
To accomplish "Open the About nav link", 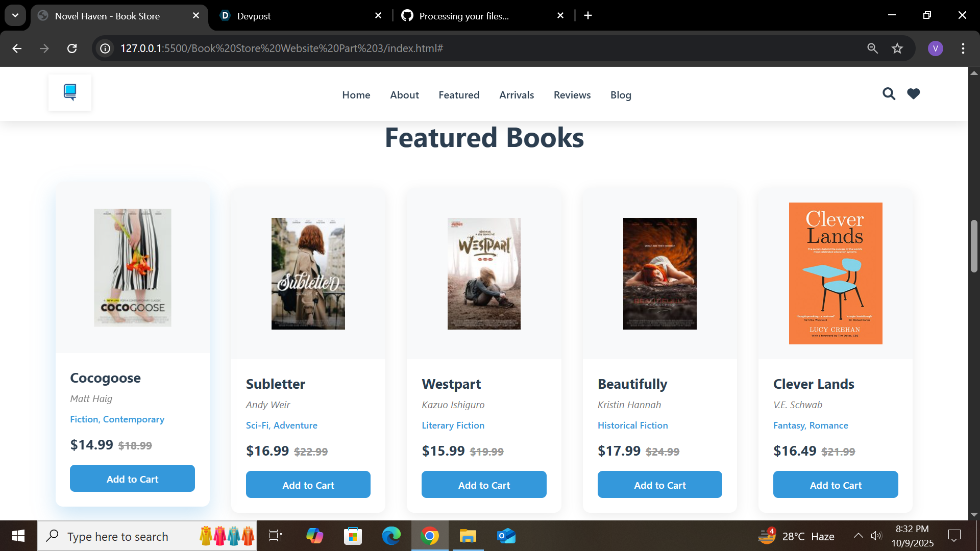I will tap(404, 95).
